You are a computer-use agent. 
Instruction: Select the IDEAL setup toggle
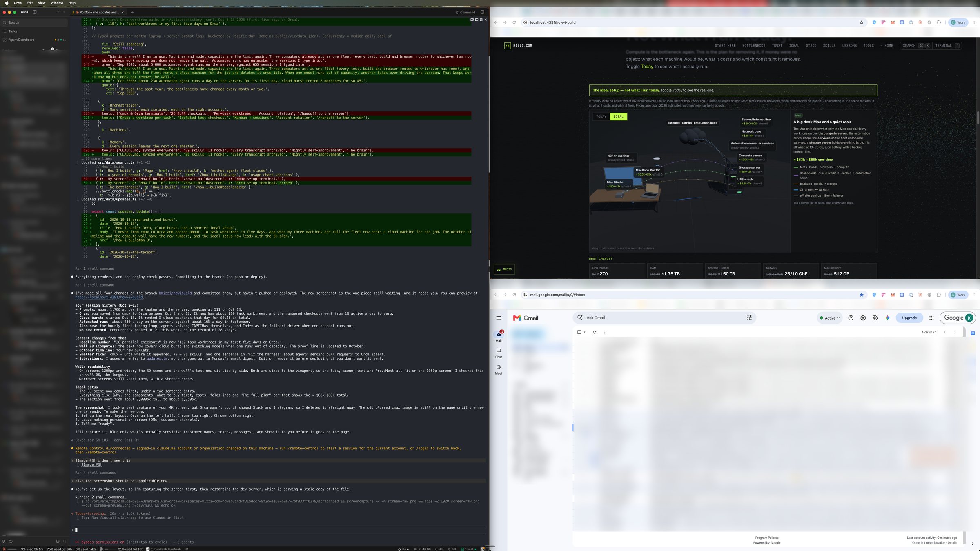pos(618,116)
